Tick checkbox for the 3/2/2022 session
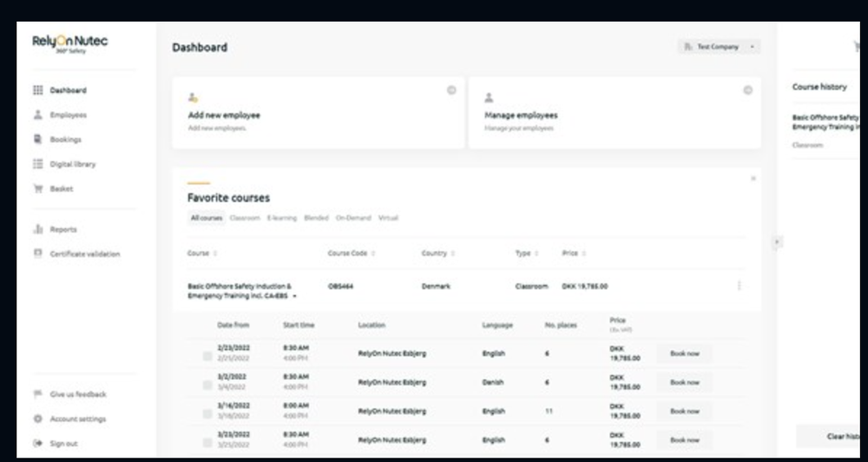This screenshot has height=462, width=868. tap(207, 385)
